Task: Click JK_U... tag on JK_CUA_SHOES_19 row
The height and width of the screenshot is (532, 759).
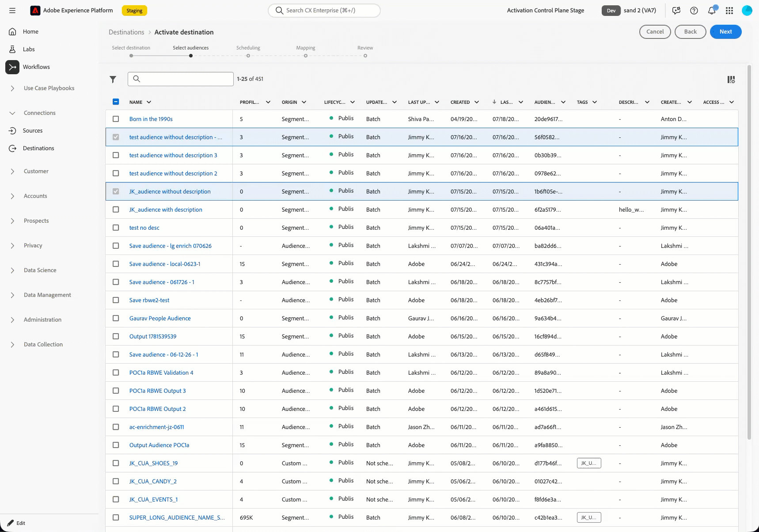Action: [x=589, y=463]
